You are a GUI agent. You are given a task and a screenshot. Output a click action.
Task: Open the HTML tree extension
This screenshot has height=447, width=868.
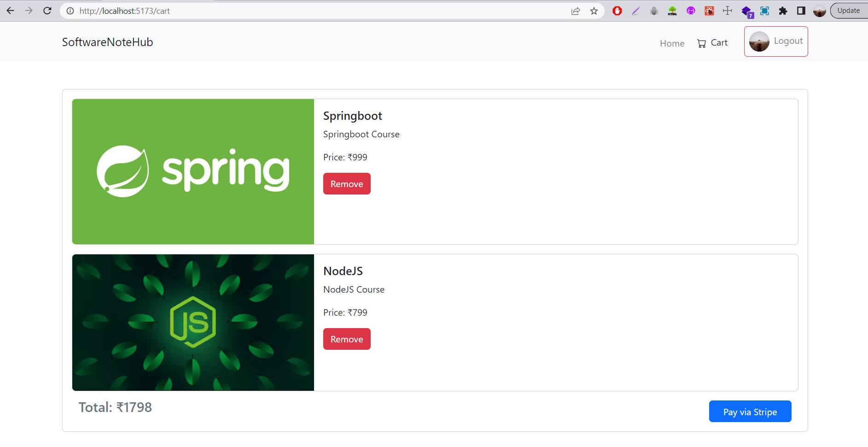click(x=673, y=11)
